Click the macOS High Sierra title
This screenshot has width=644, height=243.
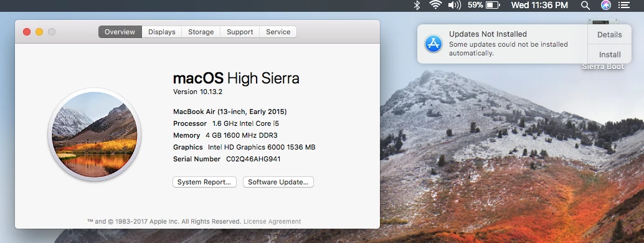(236, 78)
